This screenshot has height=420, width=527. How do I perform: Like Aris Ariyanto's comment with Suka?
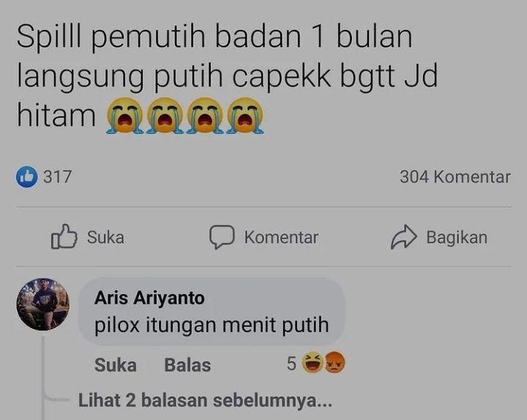[x=116, y=365]
